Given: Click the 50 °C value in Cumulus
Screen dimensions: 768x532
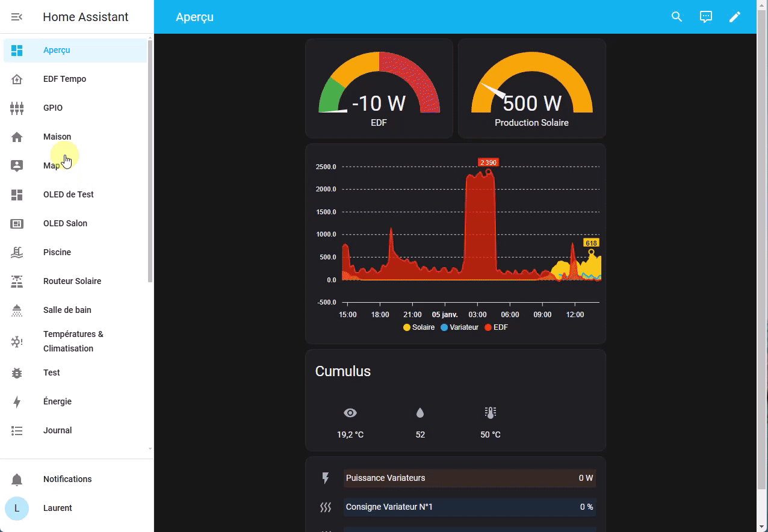Looking at the screenshot, I should [x=491, y=435].
